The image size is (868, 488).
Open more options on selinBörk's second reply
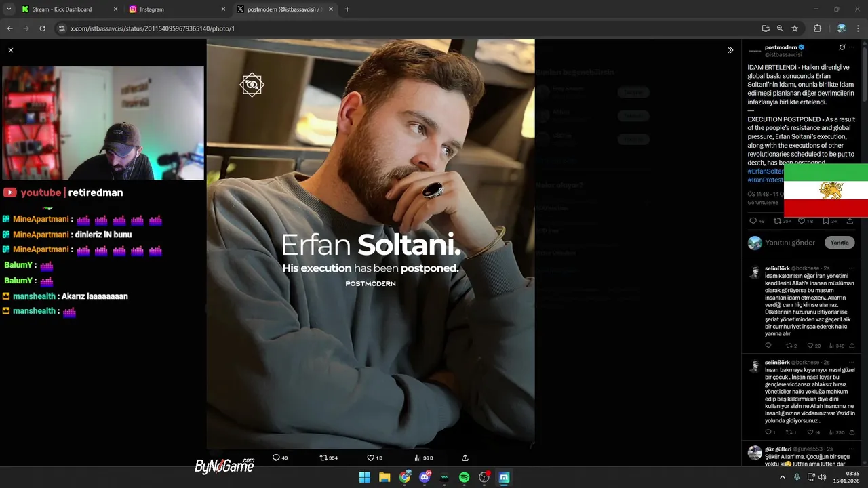click(x=852, y=363)
